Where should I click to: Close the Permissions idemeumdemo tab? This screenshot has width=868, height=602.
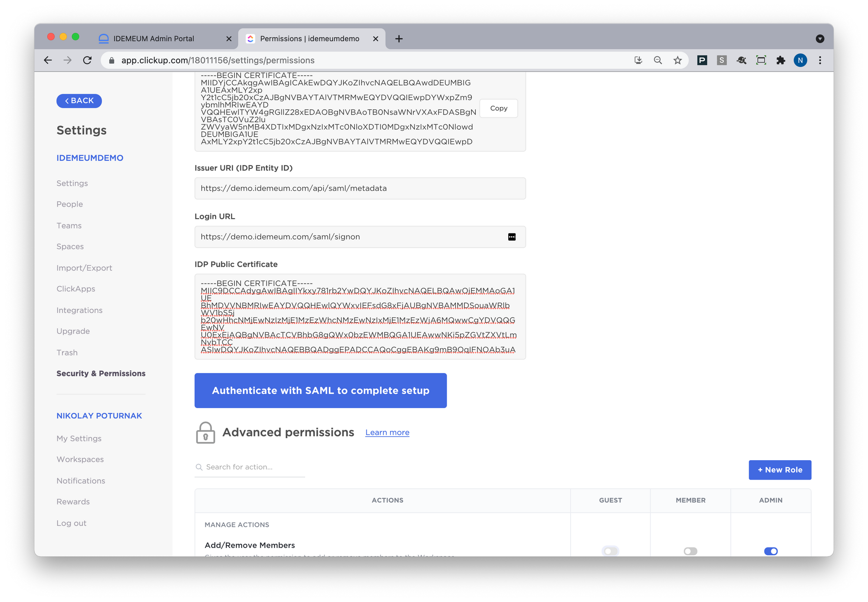pos(375,39)
